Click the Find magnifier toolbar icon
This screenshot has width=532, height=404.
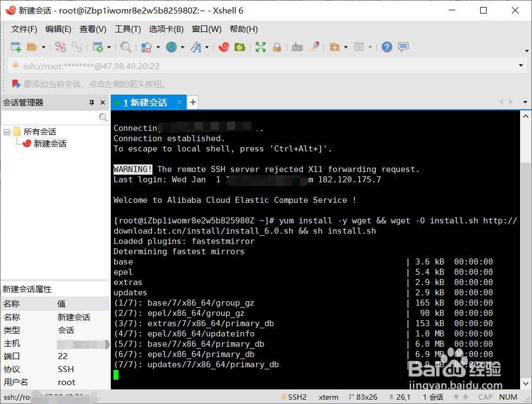[x=126, y=47]
